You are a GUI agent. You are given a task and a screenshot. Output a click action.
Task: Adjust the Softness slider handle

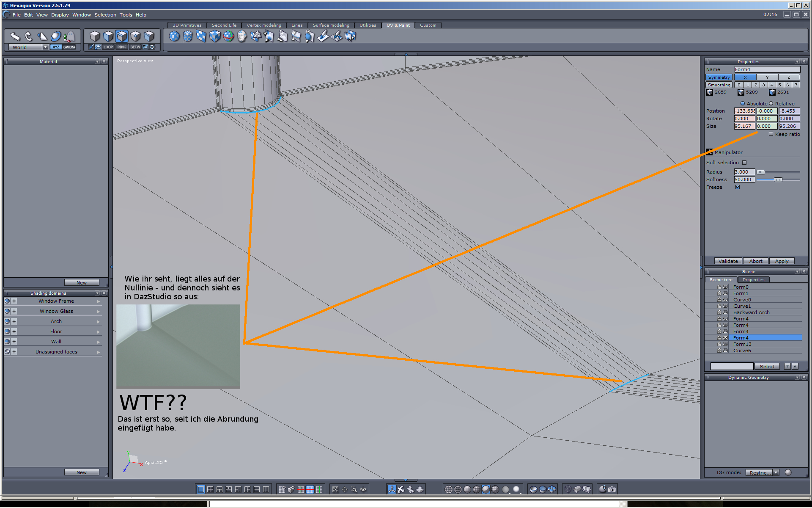pyautogui.click(x=777, y=179)
